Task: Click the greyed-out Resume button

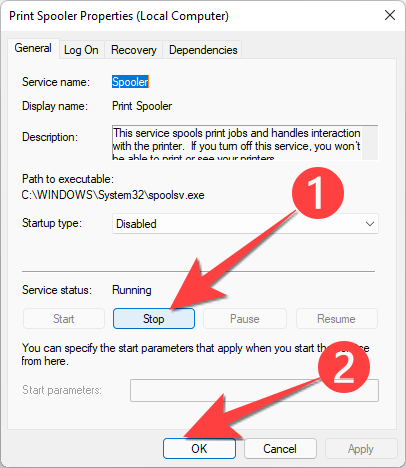Action: [x=337, y=319]
